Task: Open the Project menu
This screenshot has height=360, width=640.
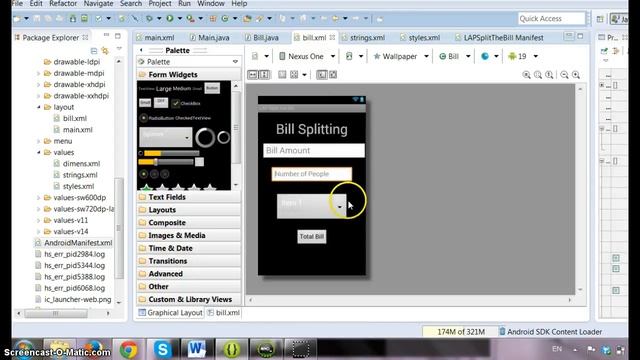Action: tap(160, 4)
